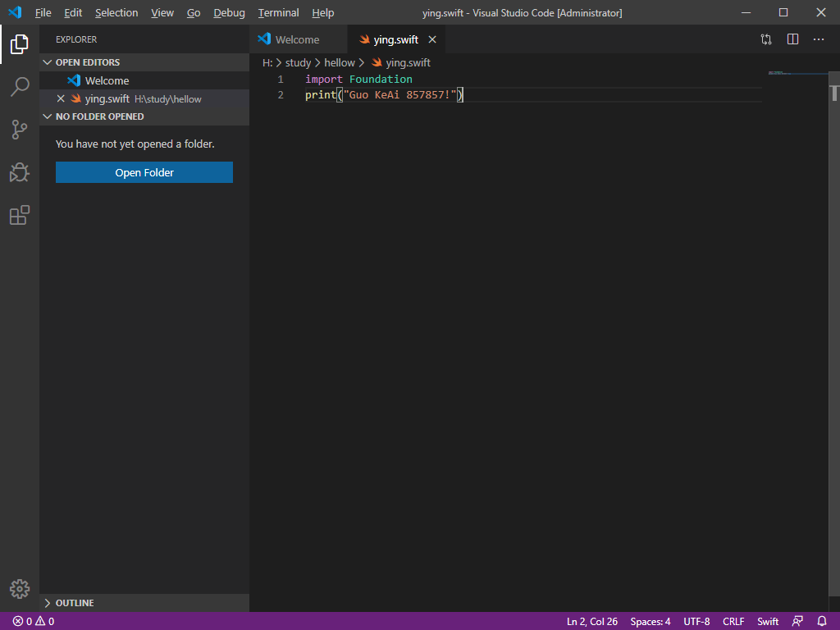
Task: Open the Edit menu
Action: click(73, 12)
